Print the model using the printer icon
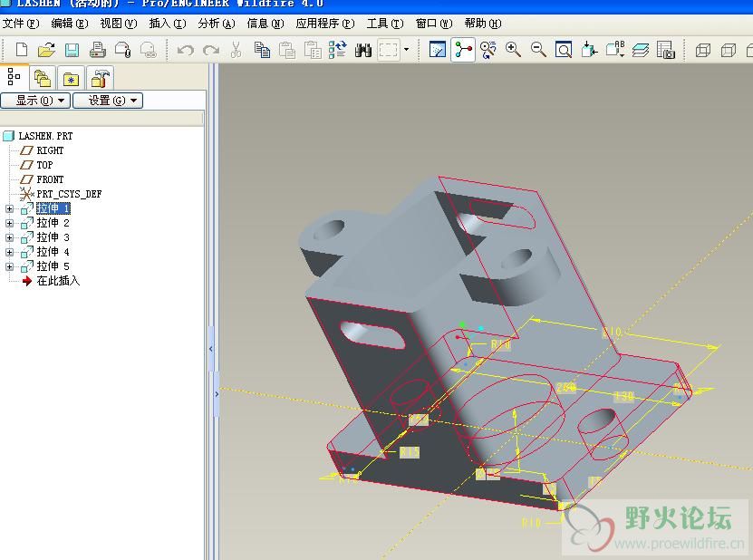 point(98,50)
